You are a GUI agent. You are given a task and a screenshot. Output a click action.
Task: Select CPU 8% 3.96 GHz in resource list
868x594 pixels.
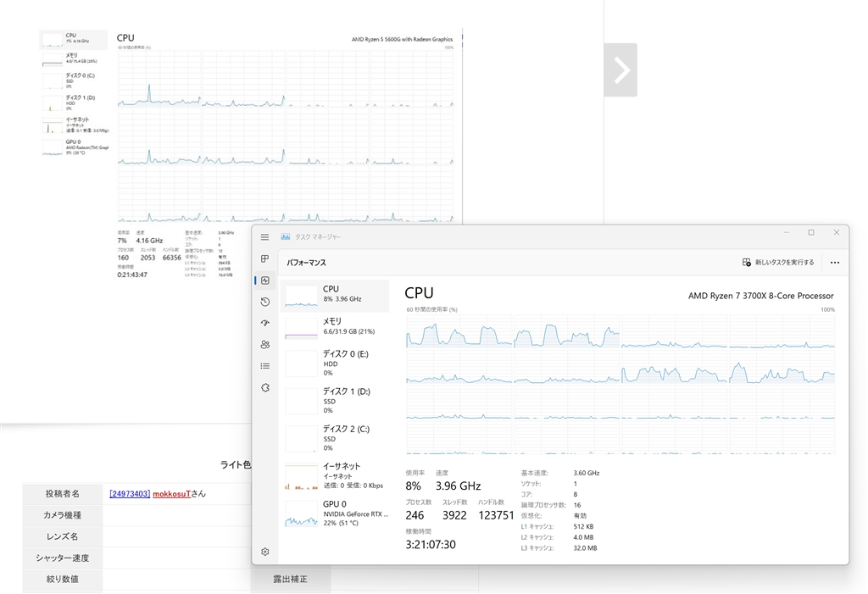click(x=335, y=296)
